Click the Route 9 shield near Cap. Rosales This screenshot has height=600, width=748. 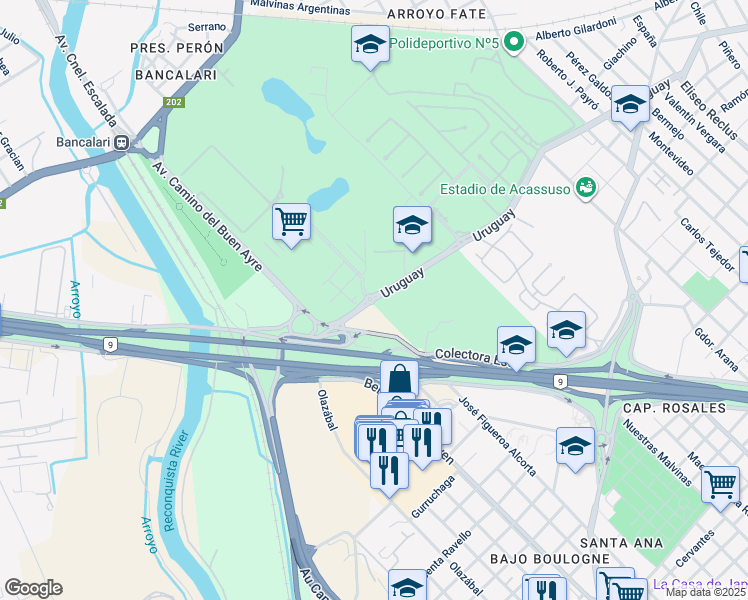coord(560,381)
